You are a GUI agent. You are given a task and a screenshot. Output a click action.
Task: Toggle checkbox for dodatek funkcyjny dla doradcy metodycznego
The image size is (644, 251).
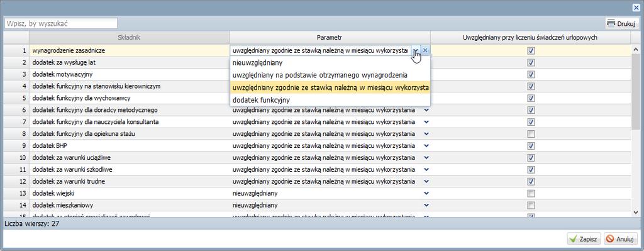point(531,110)
